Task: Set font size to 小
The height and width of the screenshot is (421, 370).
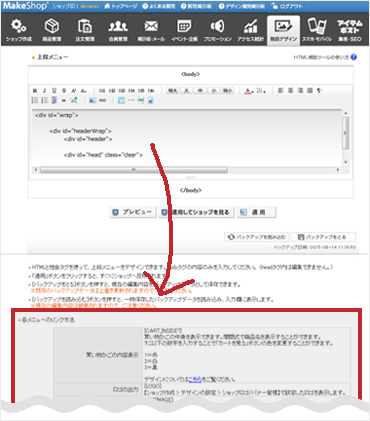Action: (214, 91)
